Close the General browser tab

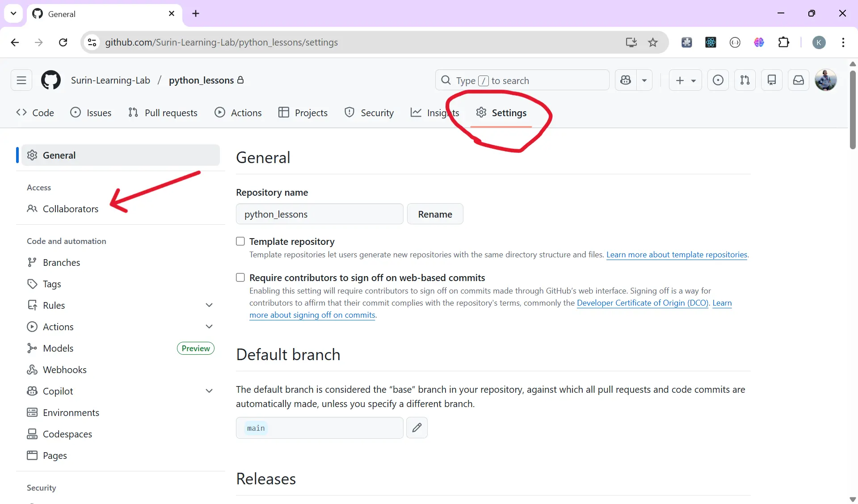tap(172, 13)
